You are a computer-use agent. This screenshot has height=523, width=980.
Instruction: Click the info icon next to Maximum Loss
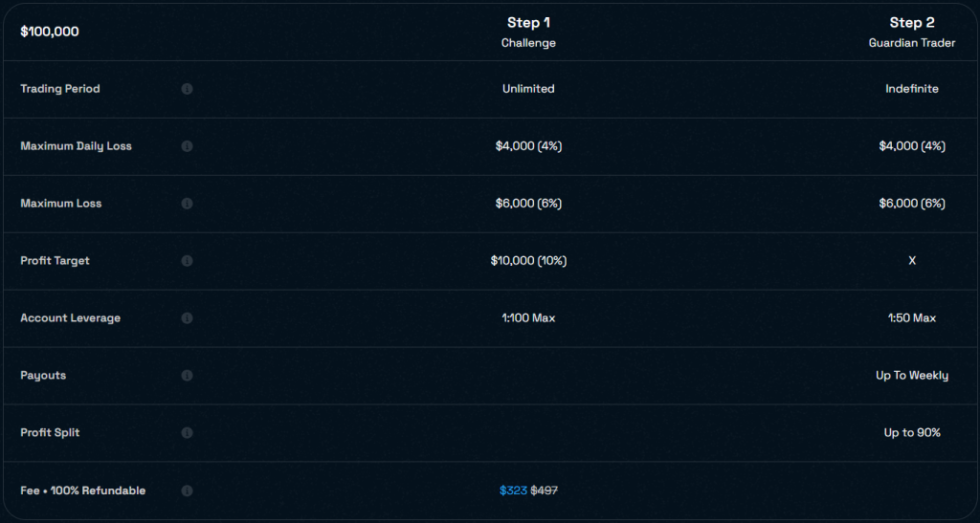(x=187, y=204)
